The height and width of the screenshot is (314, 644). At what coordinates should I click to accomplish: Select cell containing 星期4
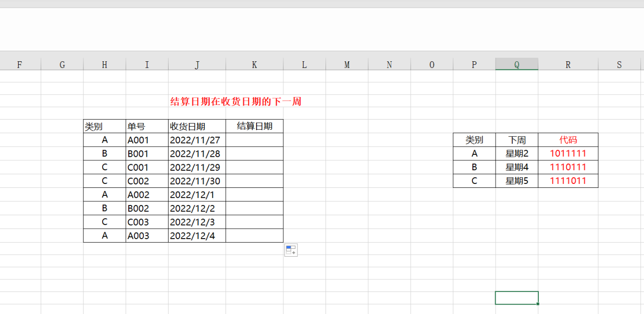coord(517,167)
